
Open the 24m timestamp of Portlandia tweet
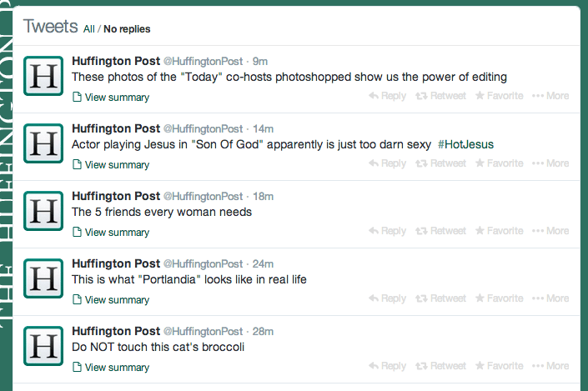click(263, 264)
